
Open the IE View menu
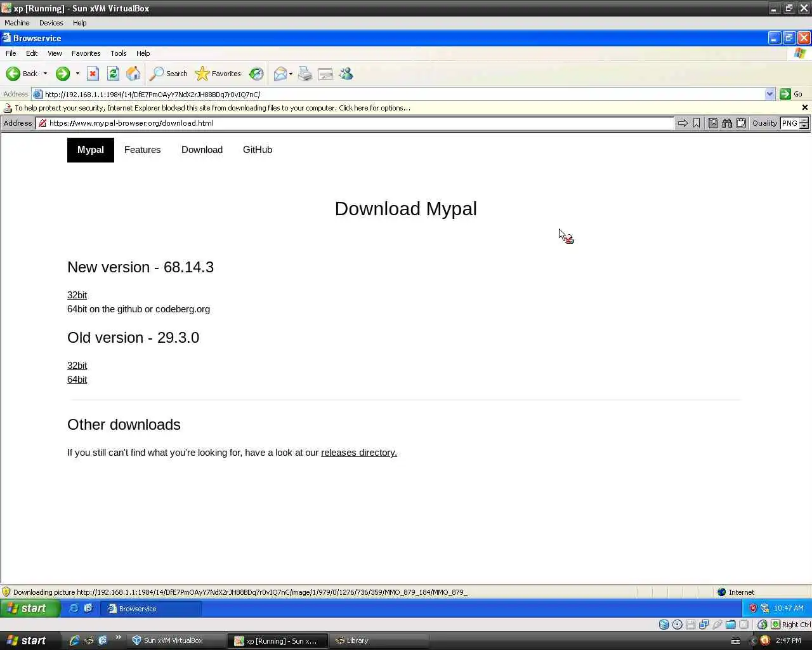pos(55,53)
